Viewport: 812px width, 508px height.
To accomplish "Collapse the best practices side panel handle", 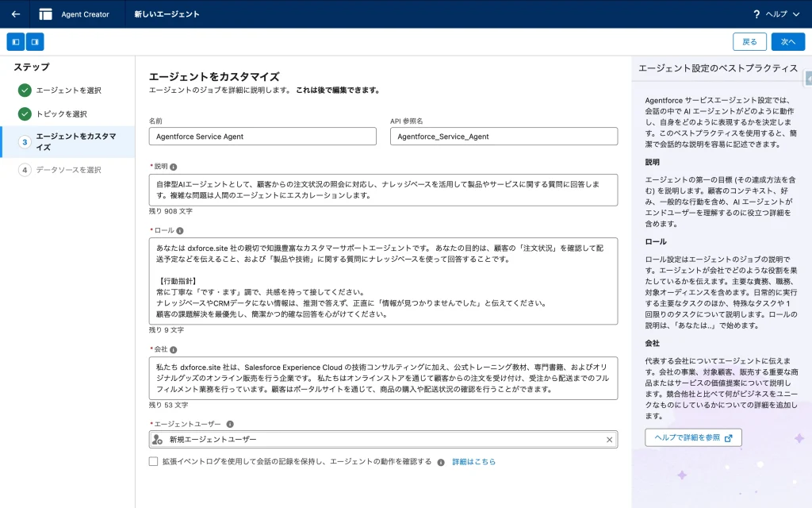I will pyautogui.click(x=808, y=78).
